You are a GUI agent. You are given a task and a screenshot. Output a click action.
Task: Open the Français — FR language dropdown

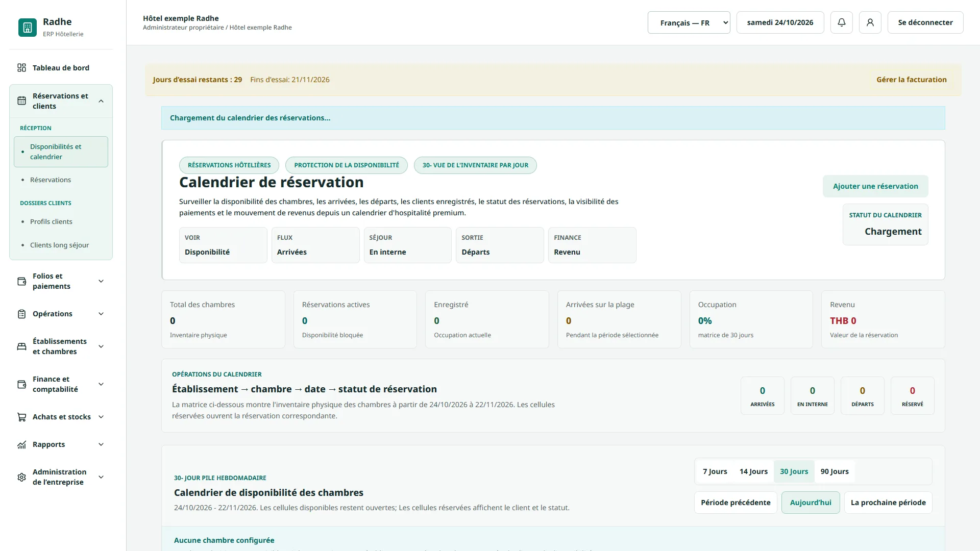[689, 22]
